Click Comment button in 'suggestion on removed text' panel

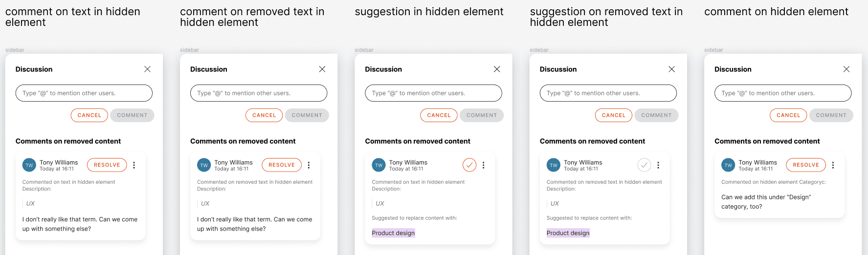(x=656, y=115)
